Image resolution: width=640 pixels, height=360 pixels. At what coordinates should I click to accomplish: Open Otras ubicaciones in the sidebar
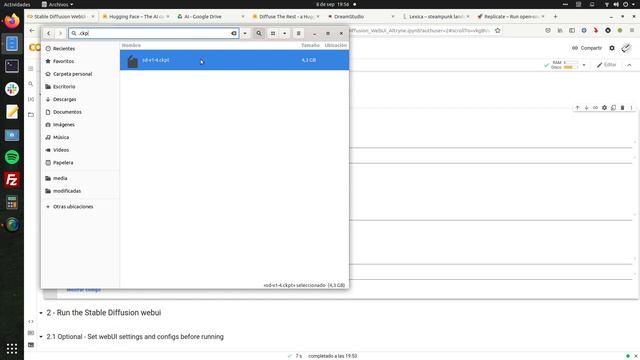coord(80,207)
